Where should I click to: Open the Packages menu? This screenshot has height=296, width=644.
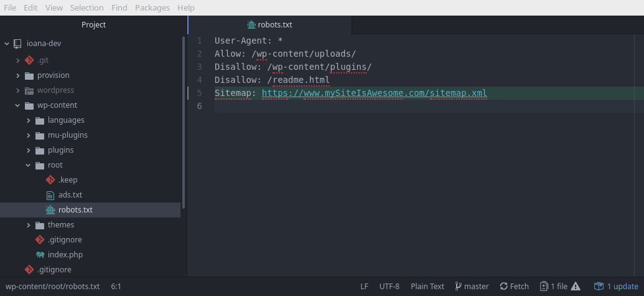pyautogui.click(x=152, y=8)
